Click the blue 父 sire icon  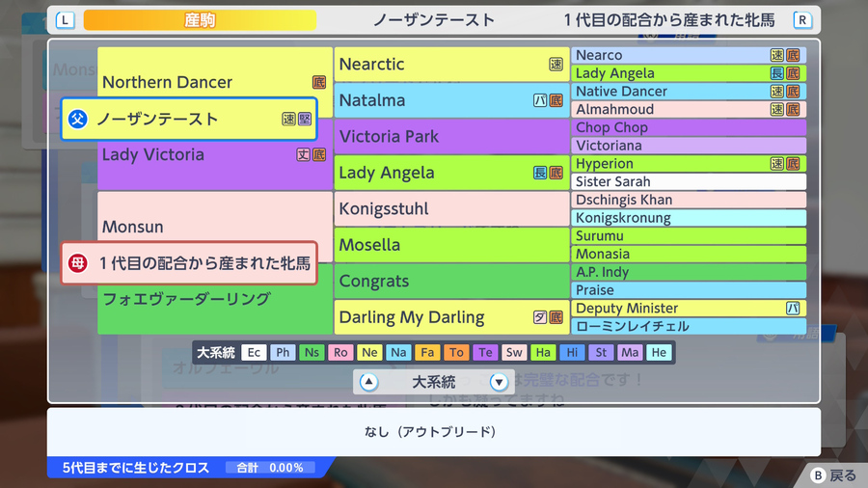coord(78,119)
